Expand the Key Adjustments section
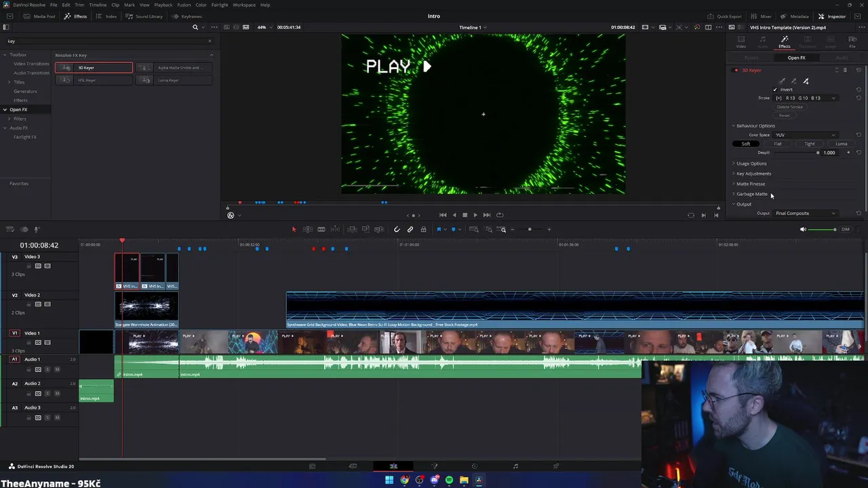868x488 pixels. click(x=753, y=174)
